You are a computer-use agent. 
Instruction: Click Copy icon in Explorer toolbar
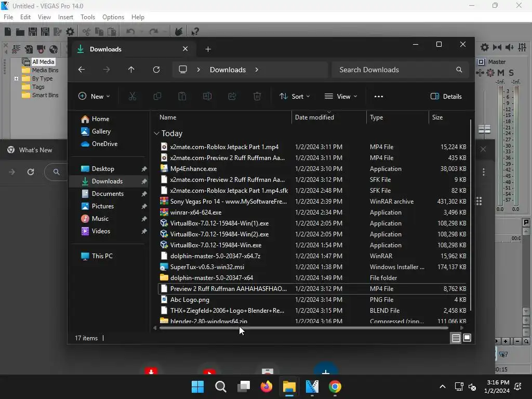157,96
